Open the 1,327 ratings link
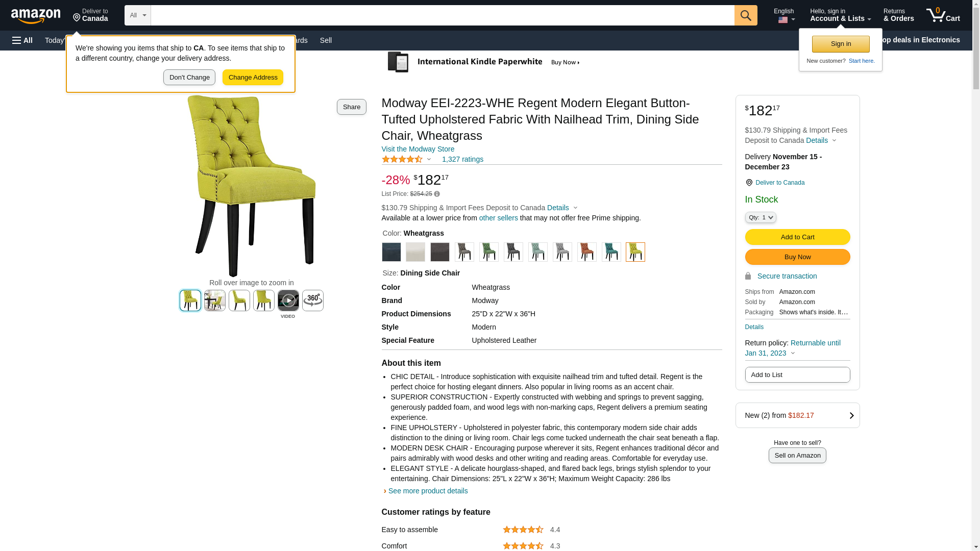The image size is (980, 551). click(x=462, y=159)
